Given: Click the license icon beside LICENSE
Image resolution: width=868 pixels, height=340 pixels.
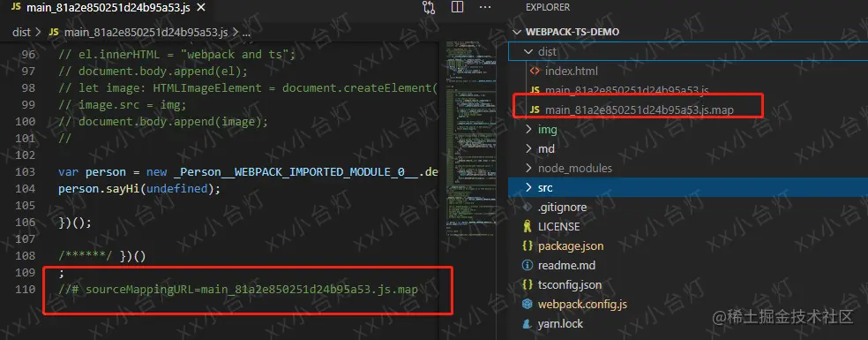Looking at the screenshot, I should click(x=528, y=226).
